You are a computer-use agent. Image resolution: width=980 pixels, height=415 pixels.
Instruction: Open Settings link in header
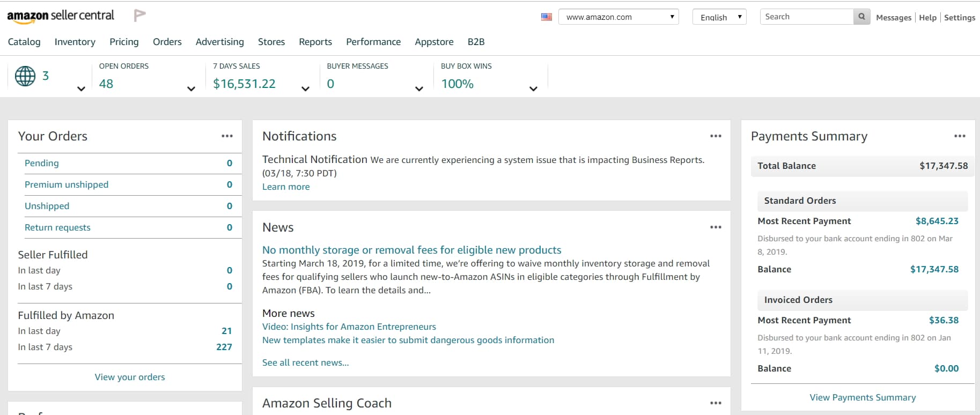pyautogui.click(x=960, y=18)
